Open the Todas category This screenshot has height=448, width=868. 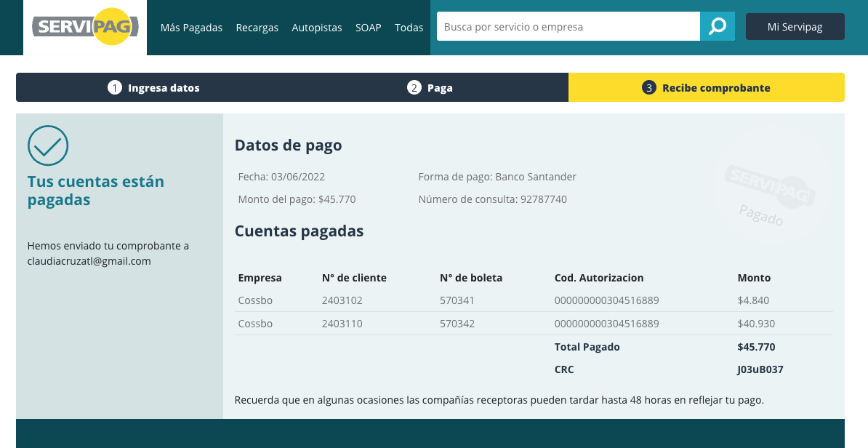[409, 28]
